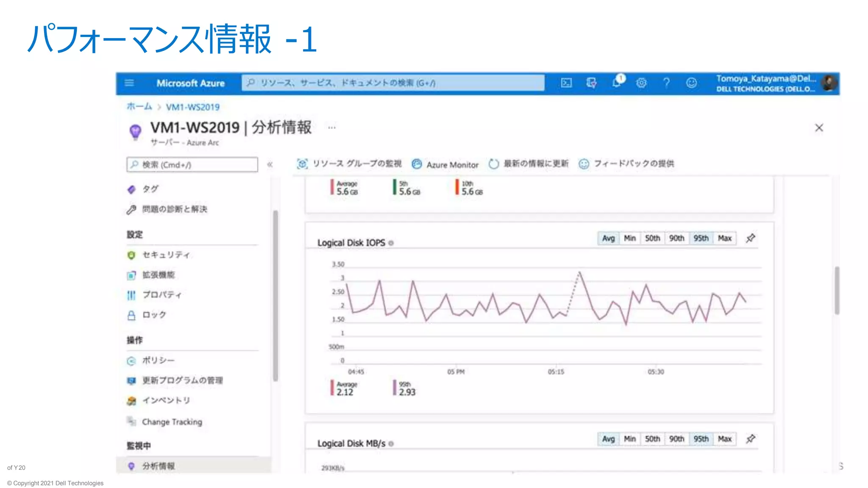Toggle Min on Logical Disk IOPS chart
The height and width of the screenshot is (488, 868).
630,238
